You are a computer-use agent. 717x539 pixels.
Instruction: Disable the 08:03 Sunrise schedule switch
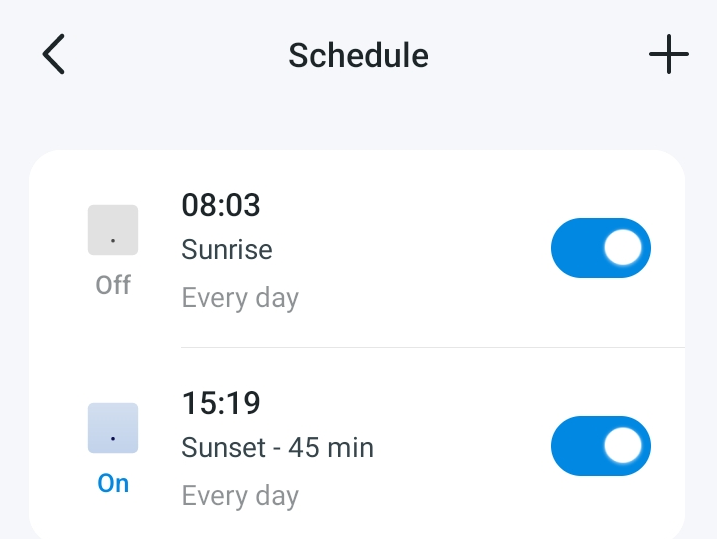pyautogui.click(x=600, y=248)
